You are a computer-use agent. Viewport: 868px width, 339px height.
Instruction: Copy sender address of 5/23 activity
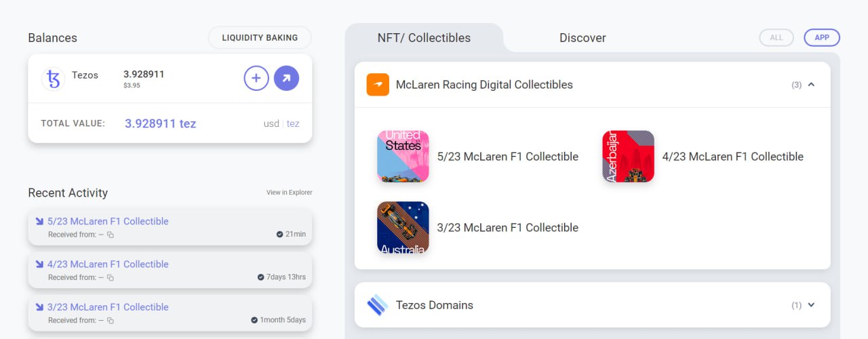(x=111, y=235)
